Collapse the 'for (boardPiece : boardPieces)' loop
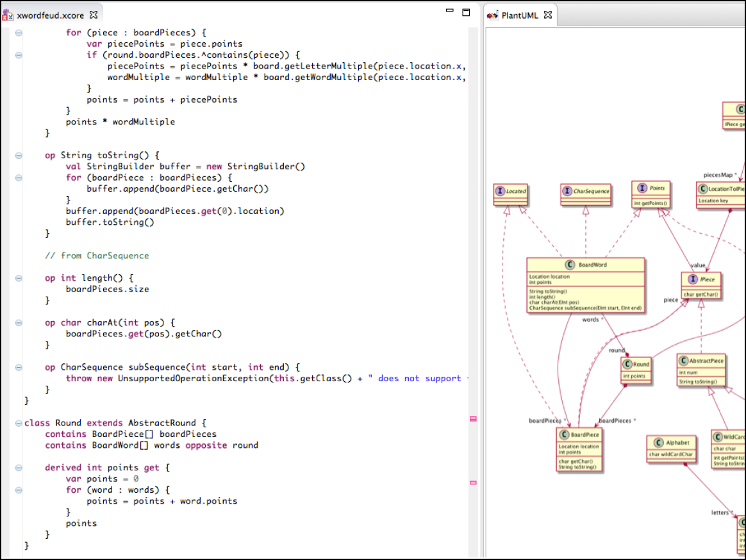Screen dimensions: 746x560 pos(19,178)
